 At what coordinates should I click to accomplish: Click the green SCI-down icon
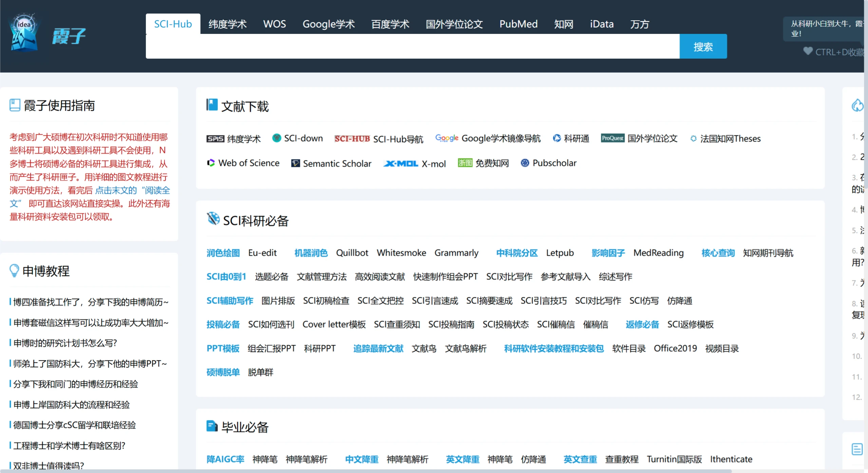(277, 138)
